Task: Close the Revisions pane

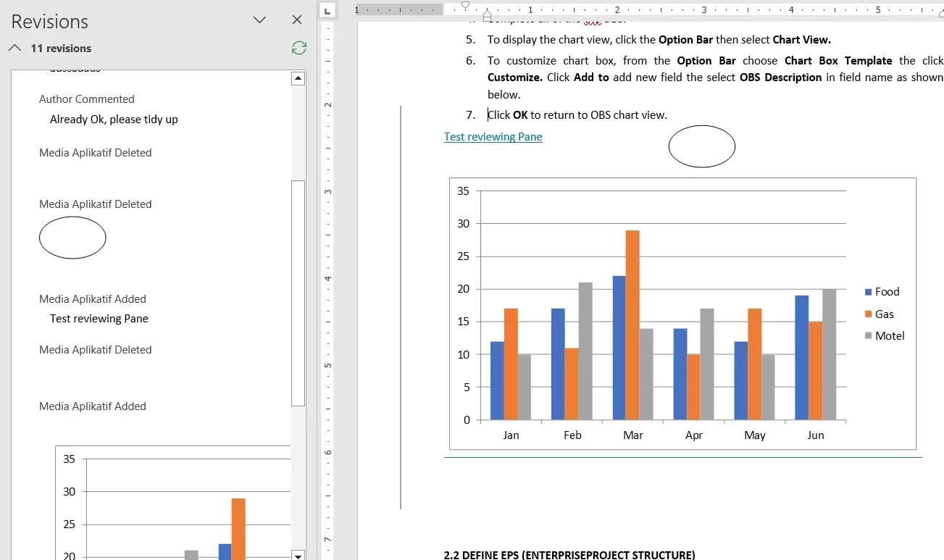Action: pyautogui.click(x=297, y=20)
